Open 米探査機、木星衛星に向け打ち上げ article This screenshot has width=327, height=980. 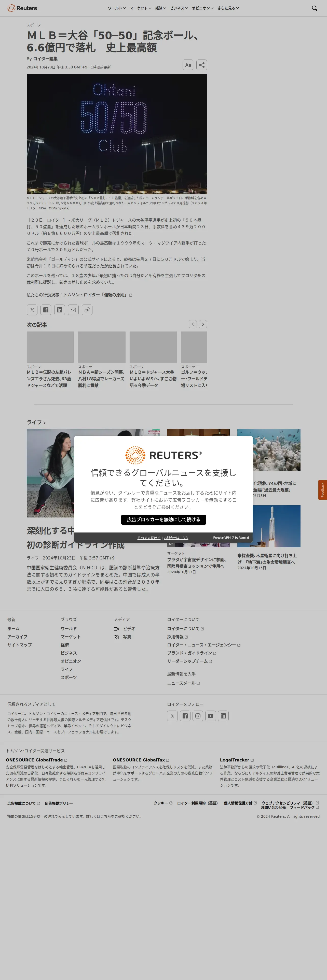pos(267,559)
